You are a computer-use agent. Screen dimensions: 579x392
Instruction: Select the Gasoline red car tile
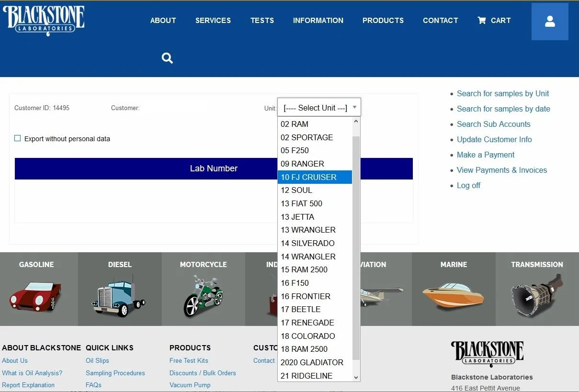(x=36, y=289)
